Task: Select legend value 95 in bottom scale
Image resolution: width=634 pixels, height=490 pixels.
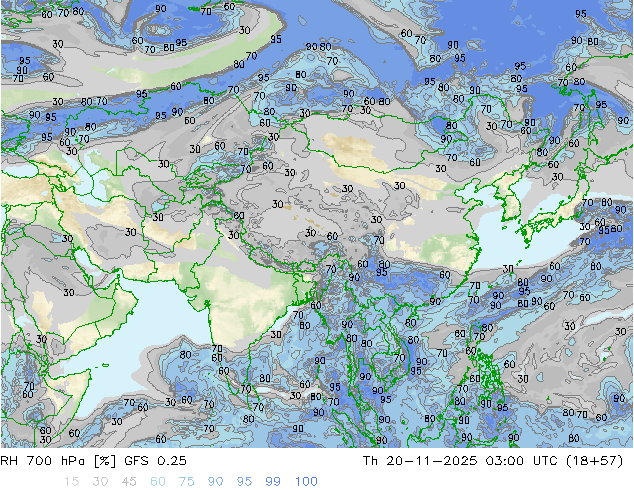Action: 244,482
